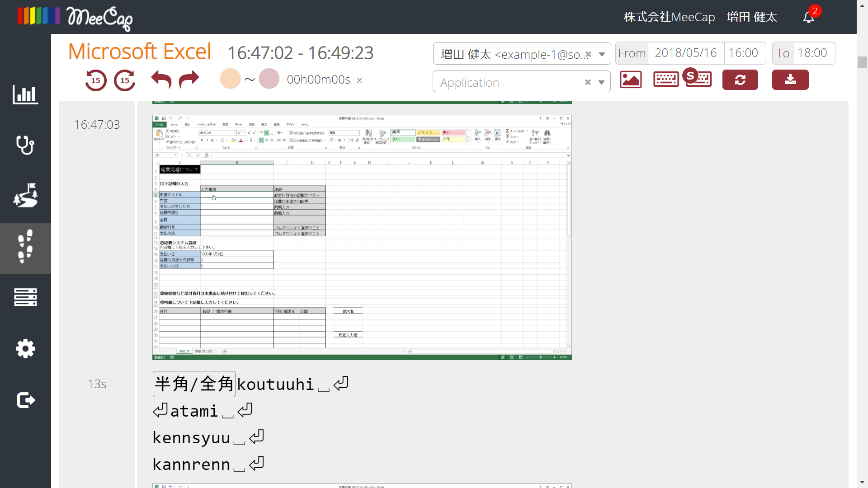This screenshot has width=868, height=488.
Task: Click the 'kannrenn' keystroke text
Action: point(191,464)
